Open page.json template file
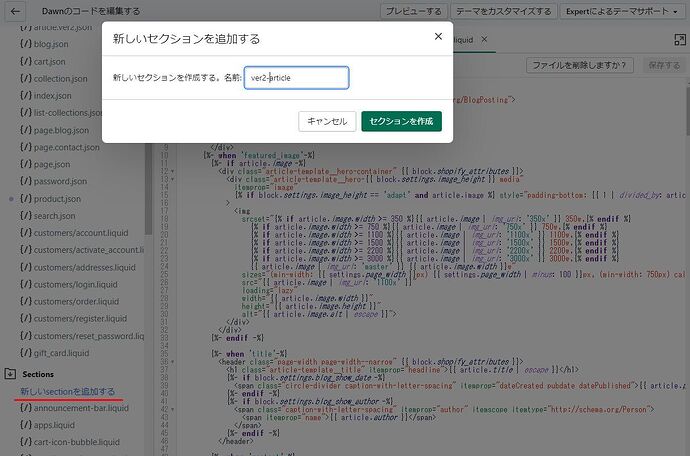This screenshot has width=690, height=456. (52, 164)
